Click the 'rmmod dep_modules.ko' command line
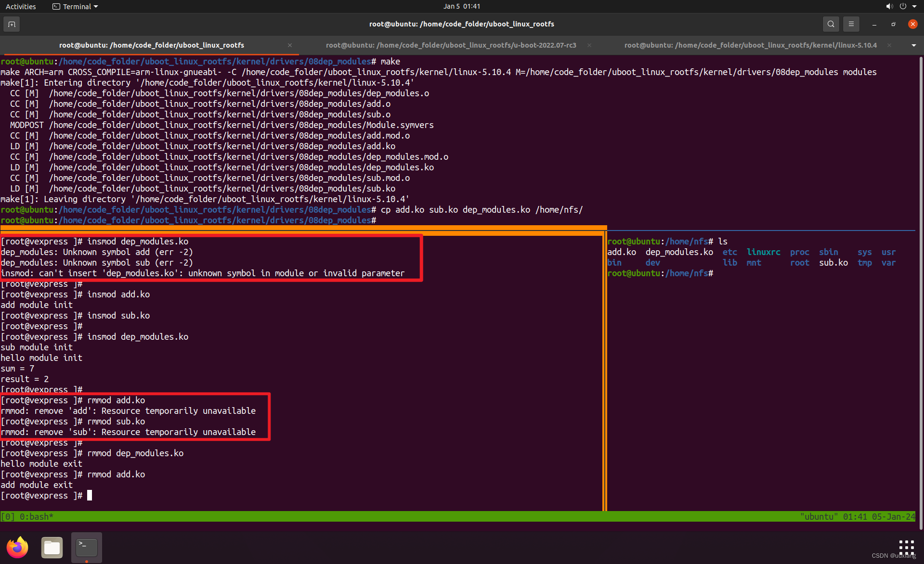924x564 pixels. pos(92,453)
